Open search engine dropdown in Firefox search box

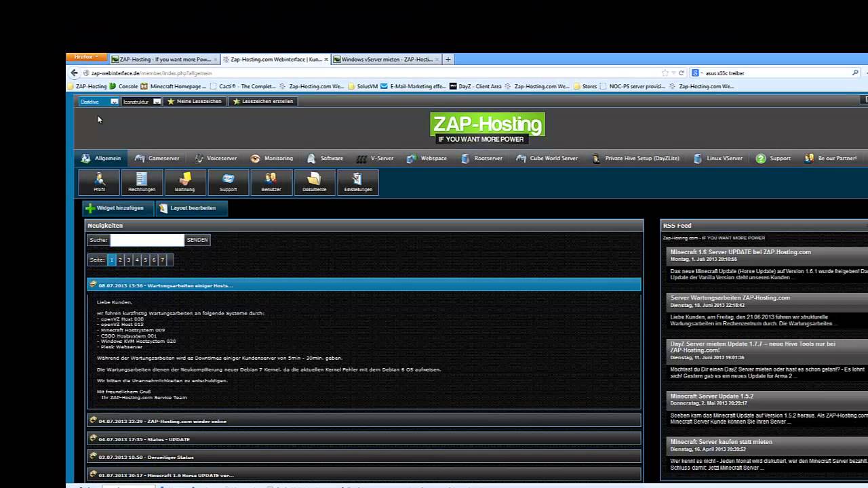(x=696, y=73)
